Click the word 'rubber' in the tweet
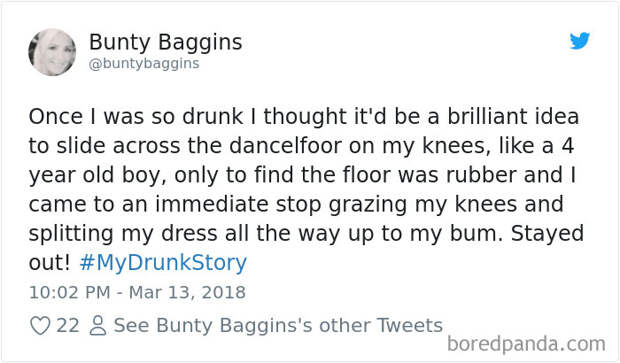620x363 pixels. 481,175
